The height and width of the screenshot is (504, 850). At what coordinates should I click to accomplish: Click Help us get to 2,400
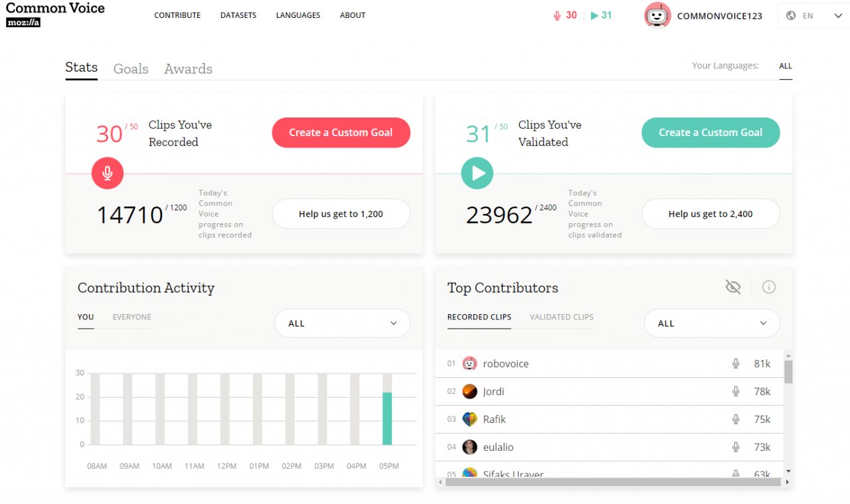coord(711,214)
